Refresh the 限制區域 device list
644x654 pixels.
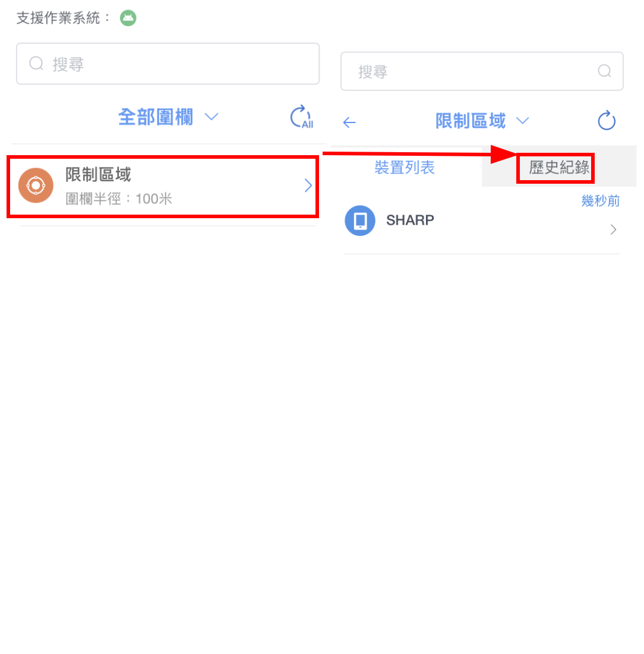[x=607, y=121]
